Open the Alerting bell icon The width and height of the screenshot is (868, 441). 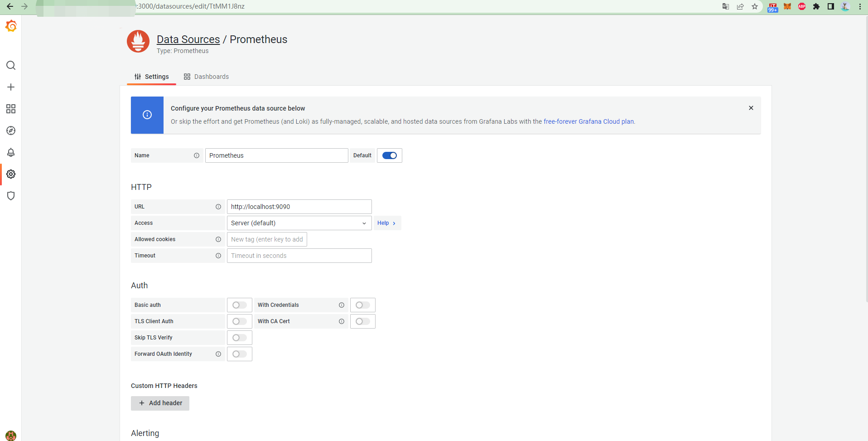[x=11, y=152]
